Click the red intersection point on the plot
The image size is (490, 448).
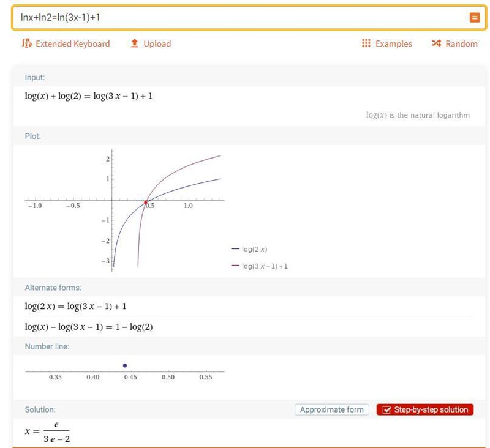click(145, 202)
